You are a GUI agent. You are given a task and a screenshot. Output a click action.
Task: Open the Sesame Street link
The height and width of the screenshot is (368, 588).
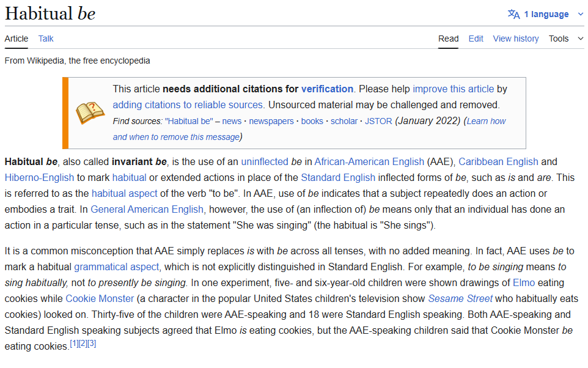[460, 298]
